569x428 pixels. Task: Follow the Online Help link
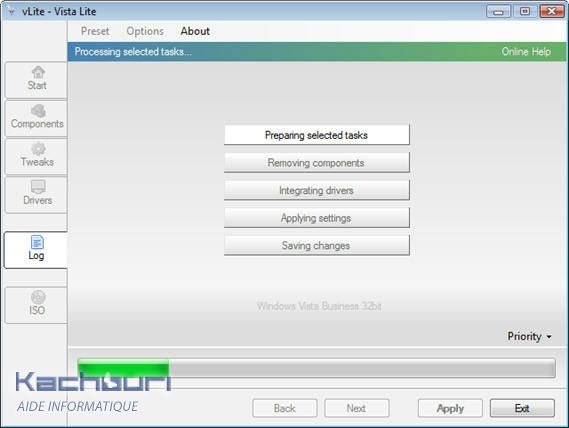pyautogui.click(x=526, y=52)
